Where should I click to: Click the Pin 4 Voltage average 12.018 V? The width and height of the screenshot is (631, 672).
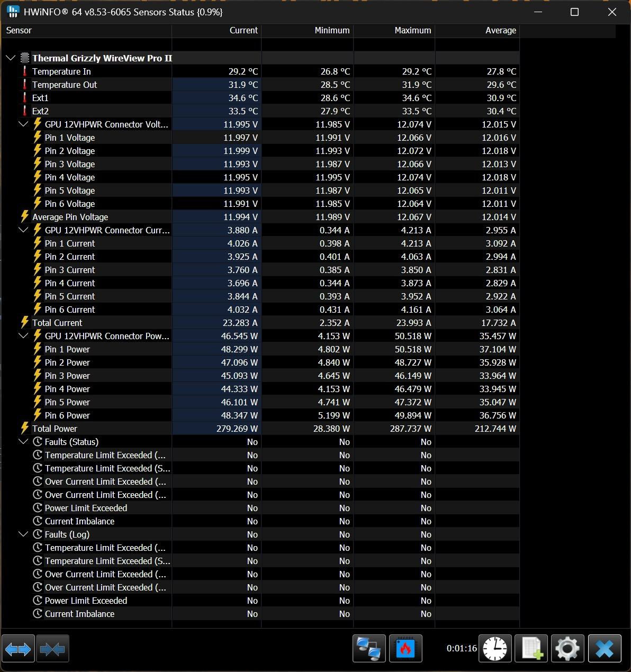tap(499, 177)
